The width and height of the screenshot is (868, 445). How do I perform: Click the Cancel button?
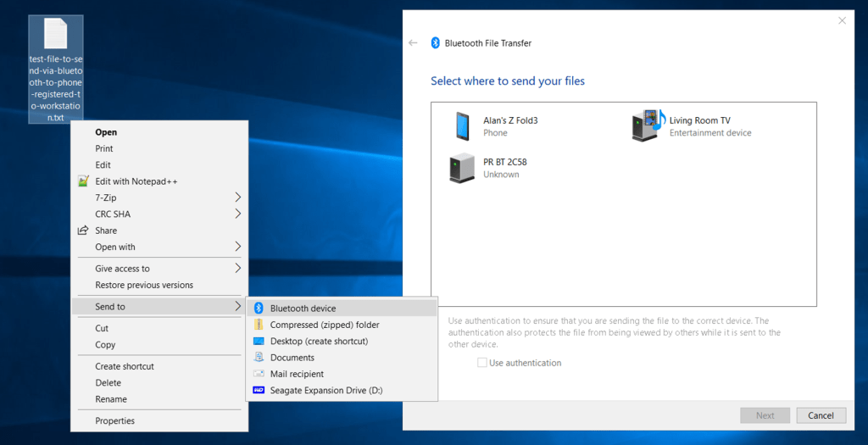pos(821,415)
